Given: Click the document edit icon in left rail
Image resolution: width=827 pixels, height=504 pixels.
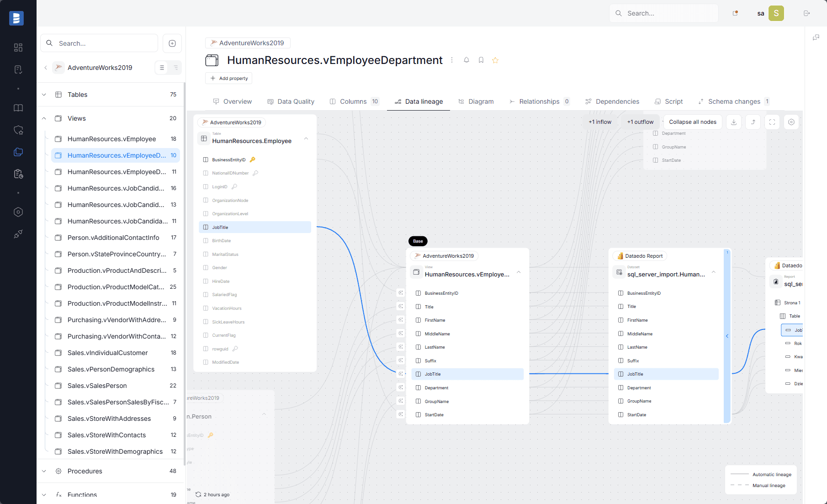Looking at the screenshot, I should click(18, 69).
